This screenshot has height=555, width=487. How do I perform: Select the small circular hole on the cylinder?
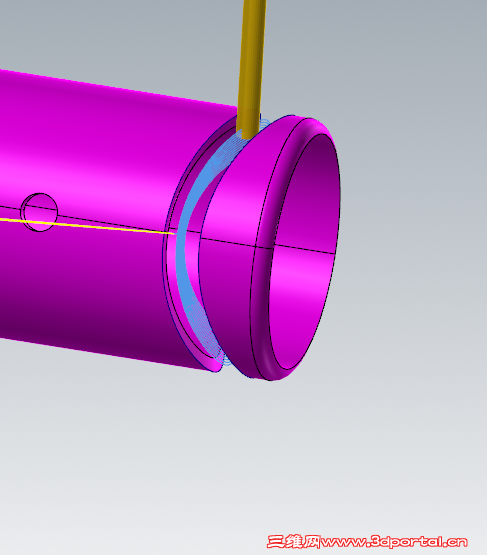coord(40,212)
